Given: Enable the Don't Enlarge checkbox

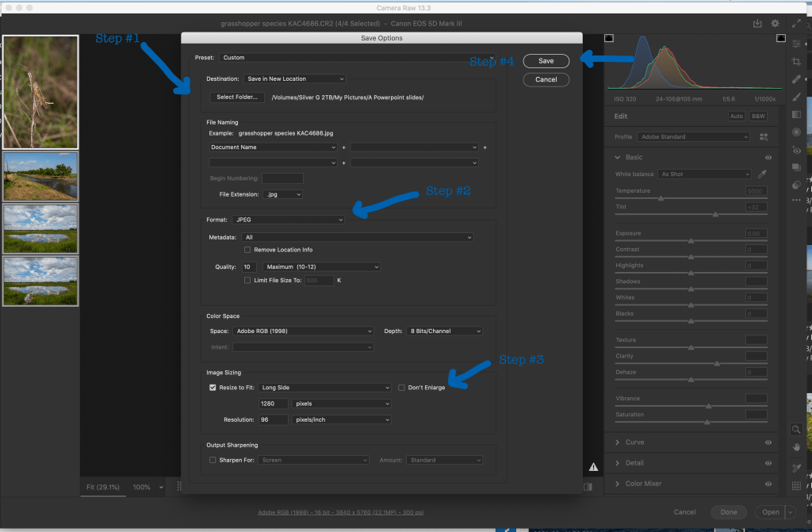Looking at the screenshot, I should tap(401, 388).
